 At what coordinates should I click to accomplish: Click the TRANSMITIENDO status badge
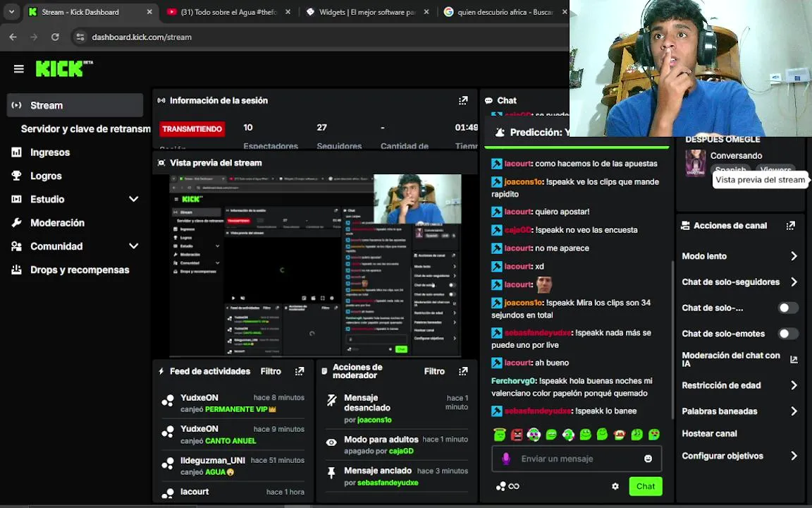tap(192, 129)
